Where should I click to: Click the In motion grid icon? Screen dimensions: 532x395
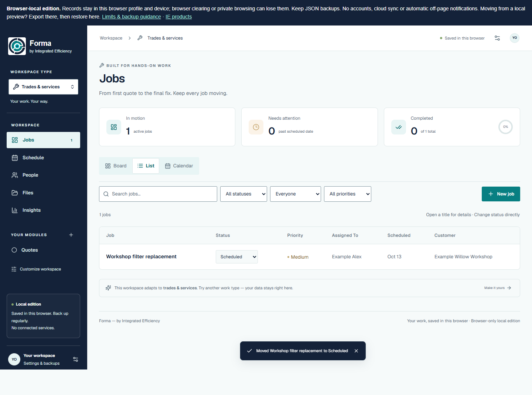pyautogui.click(x=114, y=127)
